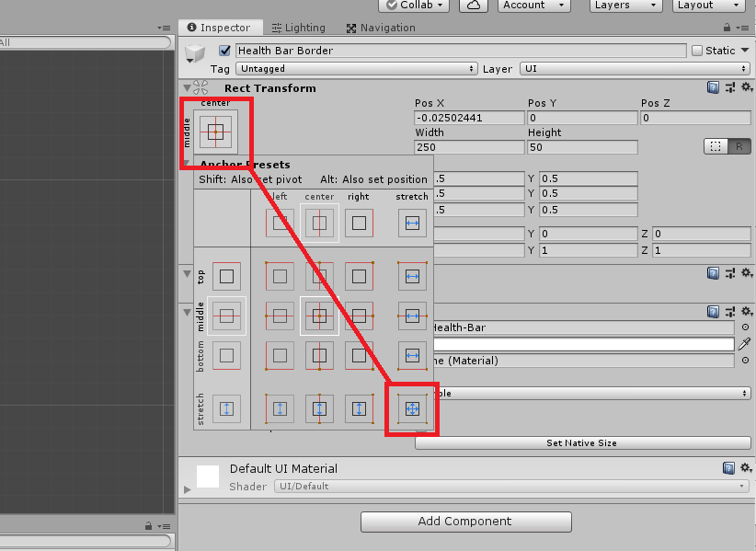Select the middle horizontal stretch anchor preset
The height and width of the screenshot is (551, 756).
pos(412,316)
